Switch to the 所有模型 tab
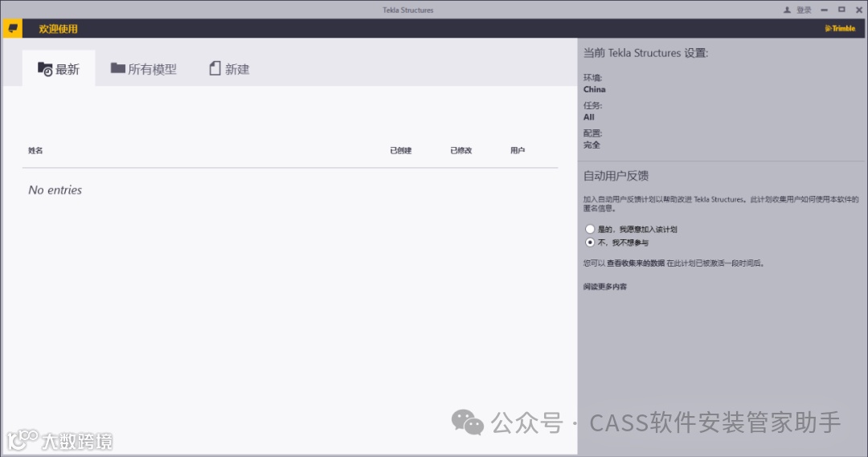The height and width of the screenshot is (457, 868). pos(143,68)
